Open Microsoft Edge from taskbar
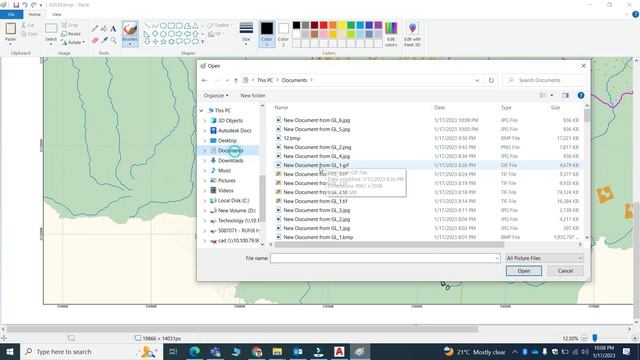 [195, 351]
